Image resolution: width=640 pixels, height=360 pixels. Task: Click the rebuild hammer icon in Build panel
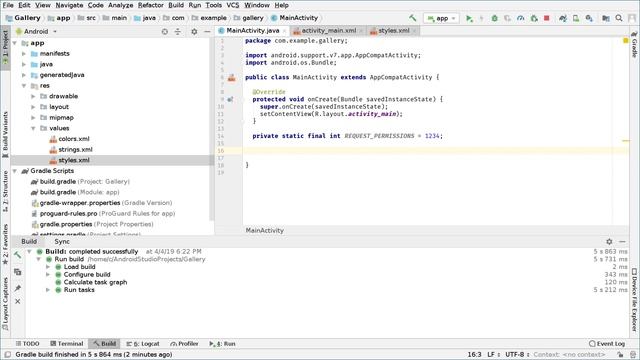18,256
